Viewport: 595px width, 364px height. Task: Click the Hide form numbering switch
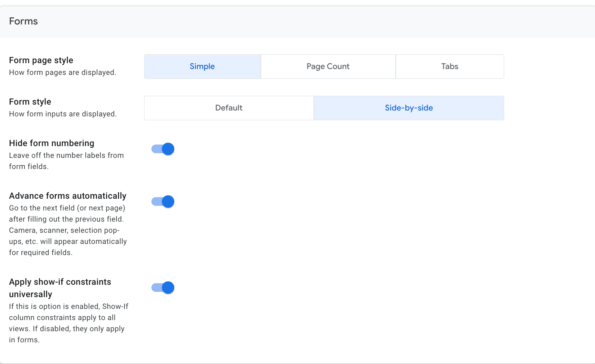163,149
